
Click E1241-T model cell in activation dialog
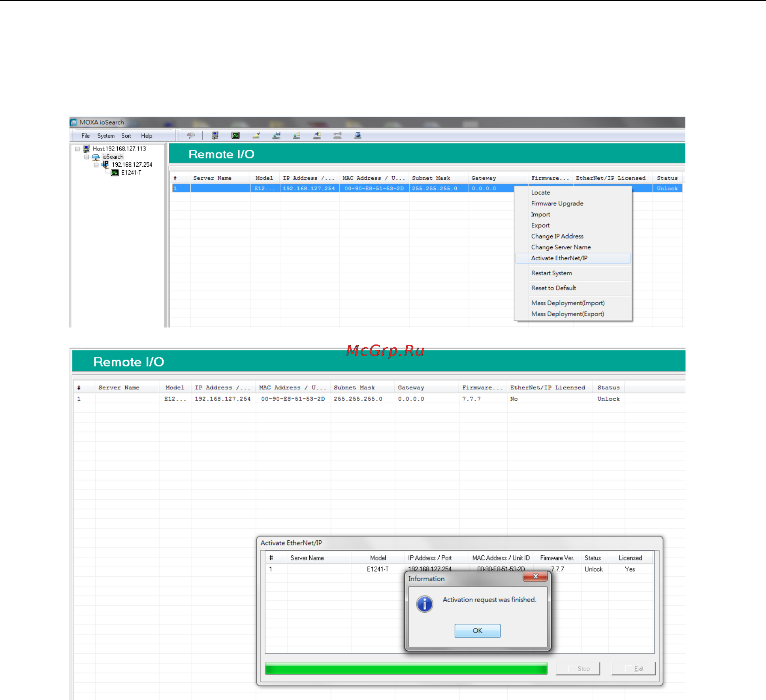(x=378, y=569)
